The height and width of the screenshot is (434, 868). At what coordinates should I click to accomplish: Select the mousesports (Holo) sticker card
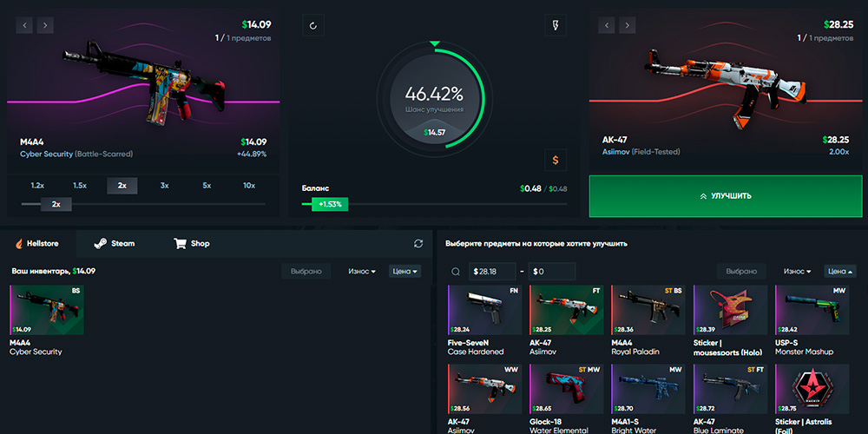(730, 320)
